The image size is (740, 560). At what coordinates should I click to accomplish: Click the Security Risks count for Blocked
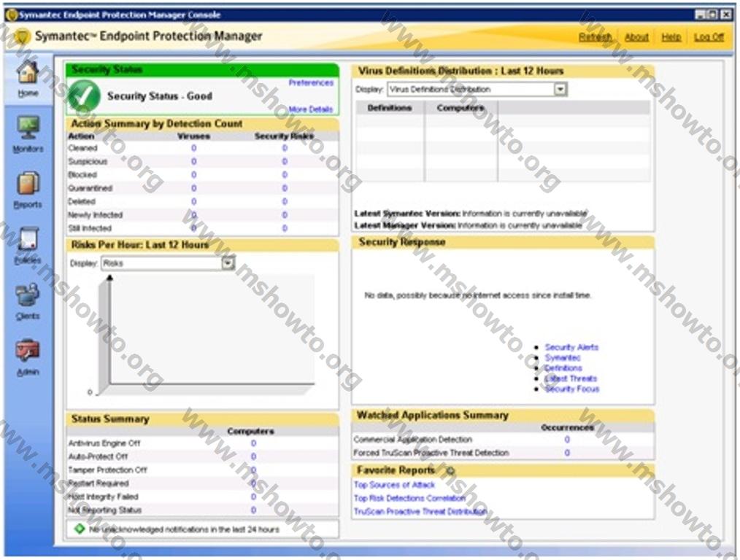point(285,175)
